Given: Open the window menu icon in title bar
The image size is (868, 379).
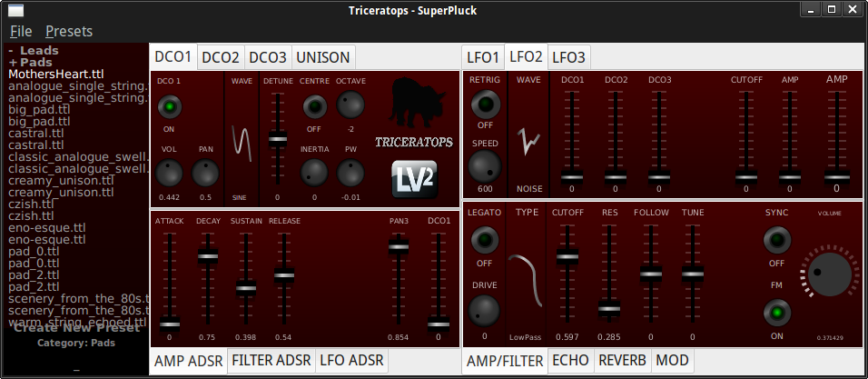Looking at the screenshot, I should coord(16,10).
